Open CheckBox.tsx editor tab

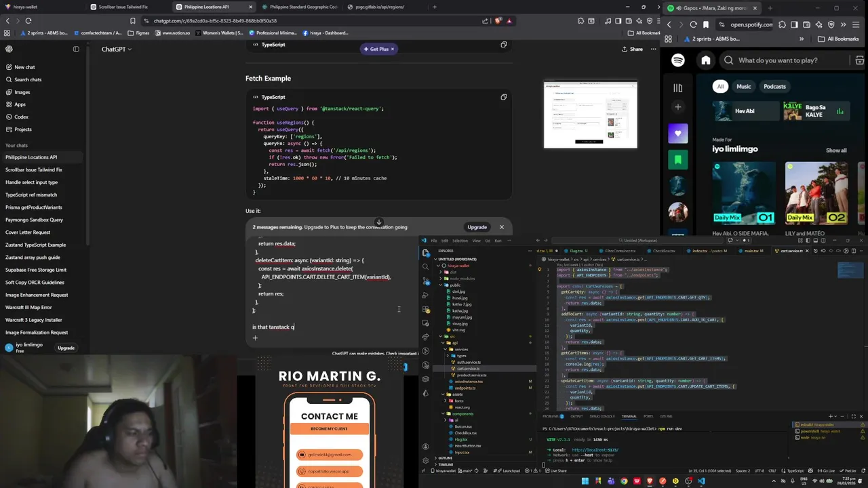pyautogui.click(x=663, y=251)
